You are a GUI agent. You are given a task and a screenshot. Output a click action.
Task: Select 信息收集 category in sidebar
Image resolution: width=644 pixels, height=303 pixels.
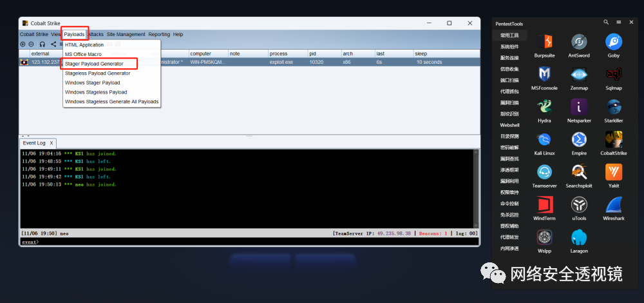509,69
